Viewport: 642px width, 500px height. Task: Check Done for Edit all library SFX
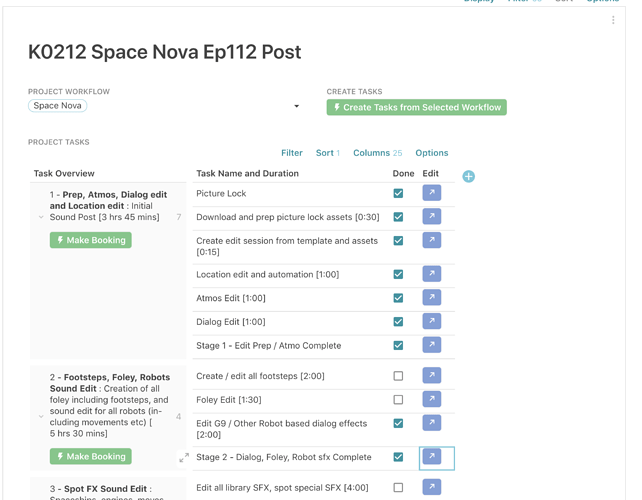[x=398, y=487]
